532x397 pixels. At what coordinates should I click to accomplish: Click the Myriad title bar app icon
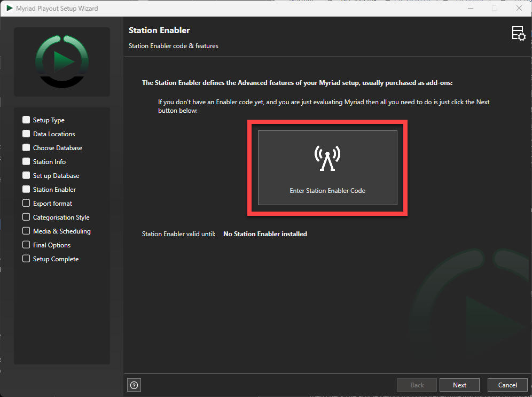(10, 8)
